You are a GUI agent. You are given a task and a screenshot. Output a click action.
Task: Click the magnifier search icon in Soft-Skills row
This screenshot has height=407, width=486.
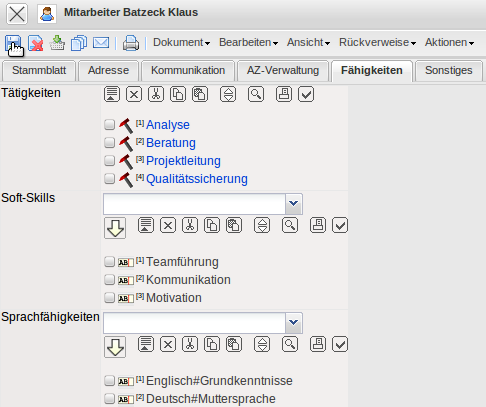pos(290,225)
